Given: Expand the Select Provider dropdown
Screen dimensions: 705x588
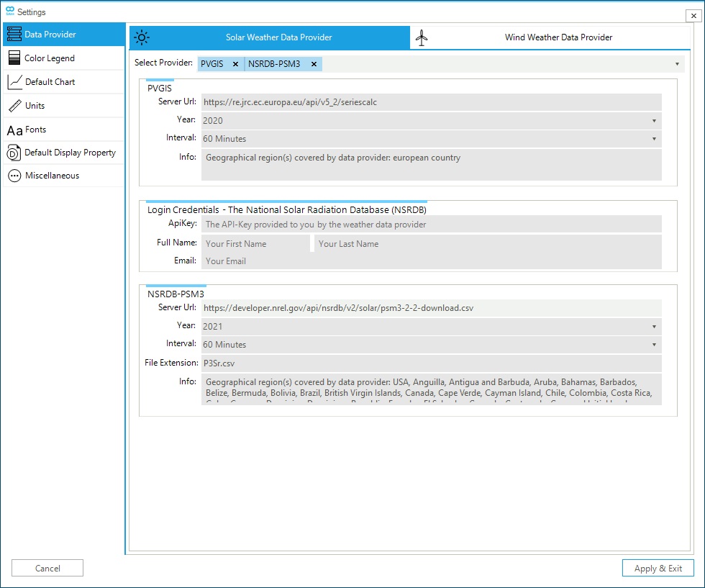Looking at the screenshot, I should coord(677,64).
